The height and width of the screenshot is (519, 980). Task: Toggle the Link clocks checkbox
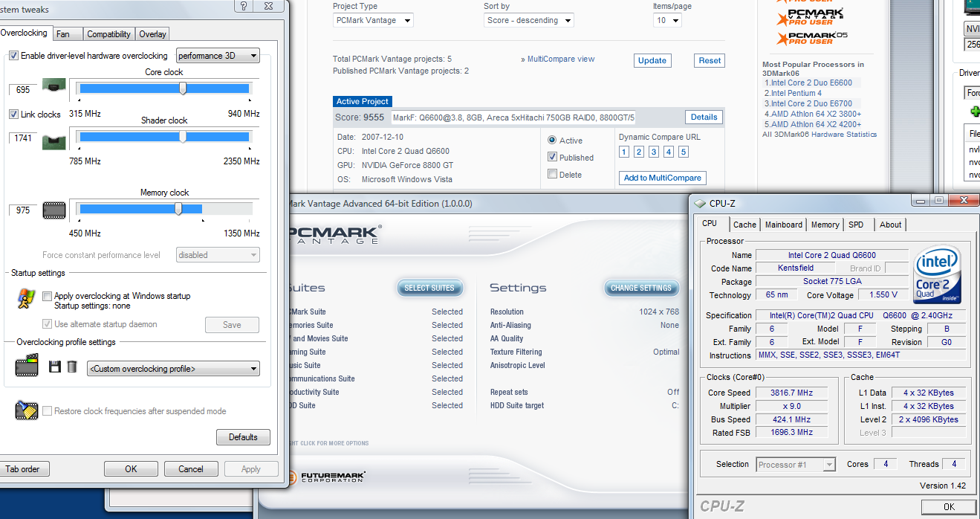click(14, 115)
